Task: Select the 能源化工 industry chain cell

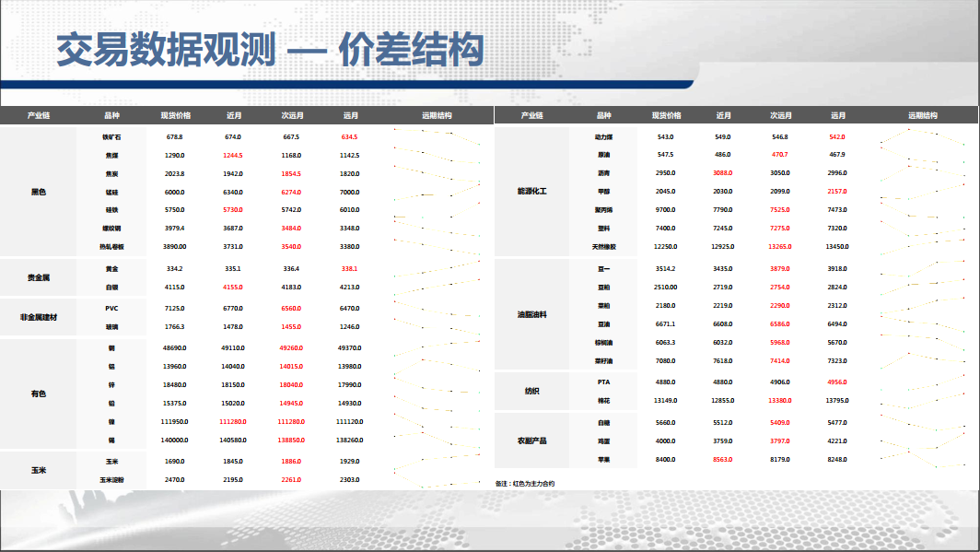Action: pos(531,192)
